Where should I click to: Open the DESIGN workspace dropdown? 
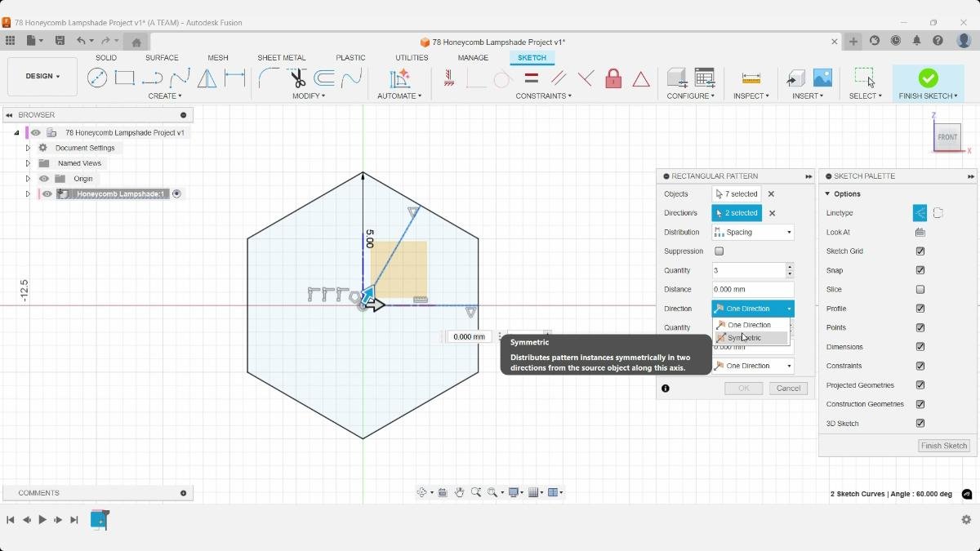click(42, 77)
